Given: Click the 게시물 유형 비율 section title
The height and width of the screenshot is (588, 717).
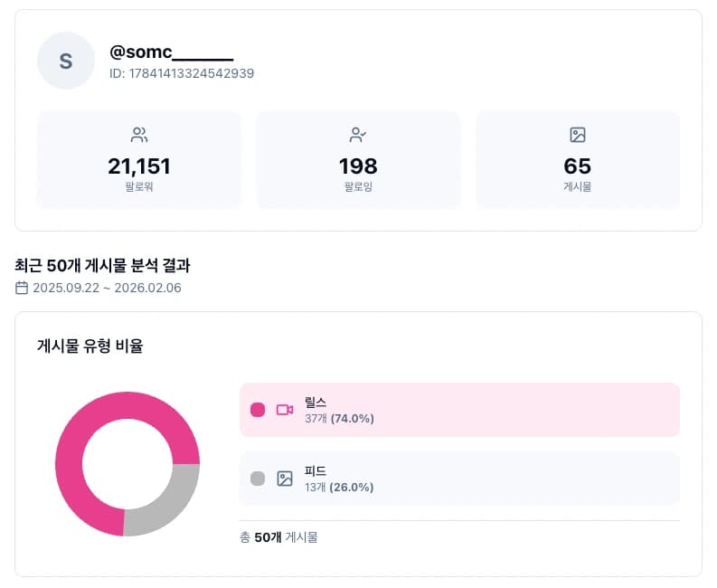Looking at the screenshot, I should coord(90,346).
